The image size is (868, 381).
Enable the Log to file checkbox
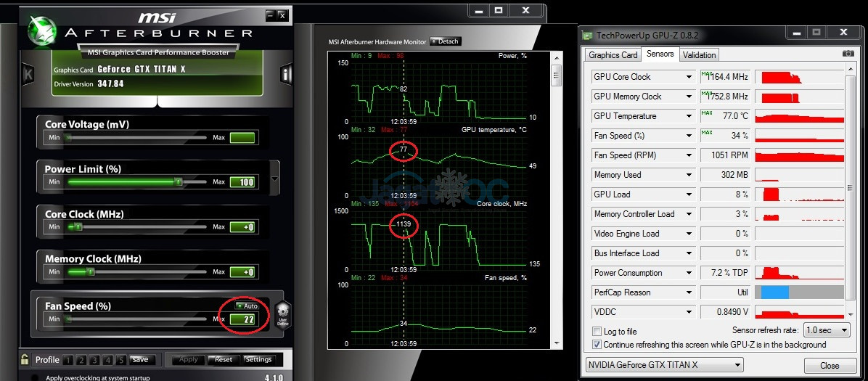[x=597, y=332]
